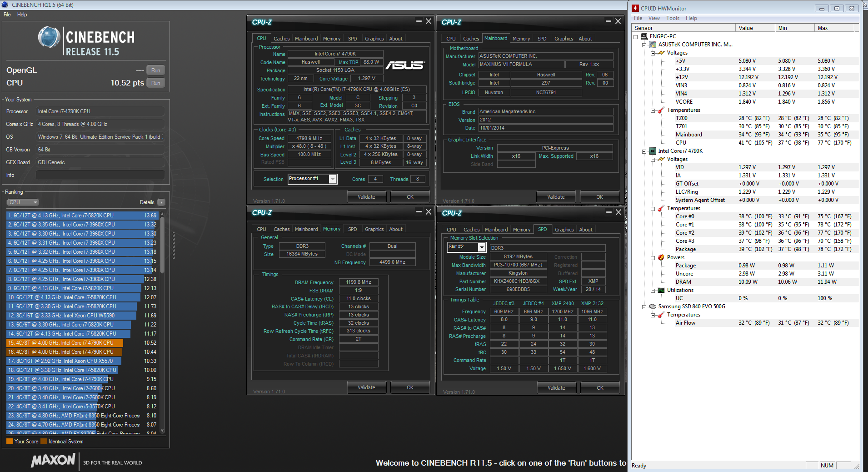This screenshot has height=472, width=868.
Task: Click Temperatures thermometer icon under Samsung SSD
Action: point(661,315)
